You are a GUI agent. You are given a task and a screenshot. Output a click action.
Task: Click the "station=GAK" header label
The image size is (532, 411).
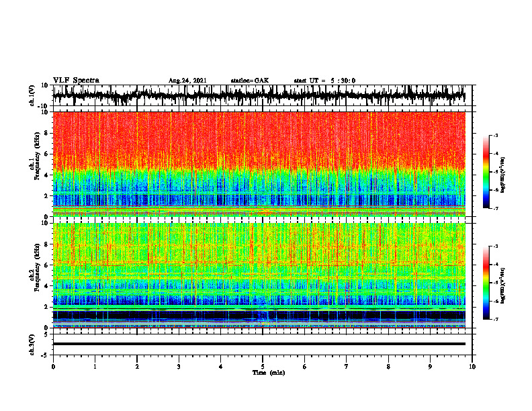tap(250, 81)
